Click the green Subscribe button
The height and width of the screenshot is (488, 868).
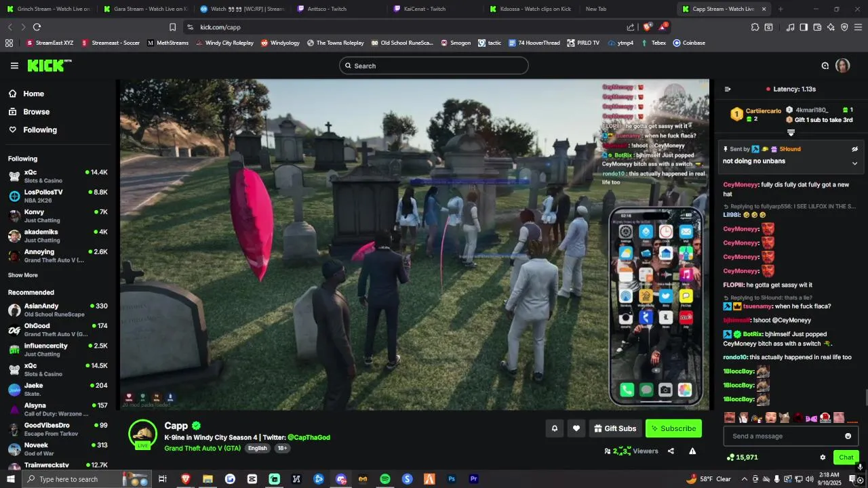673,428
